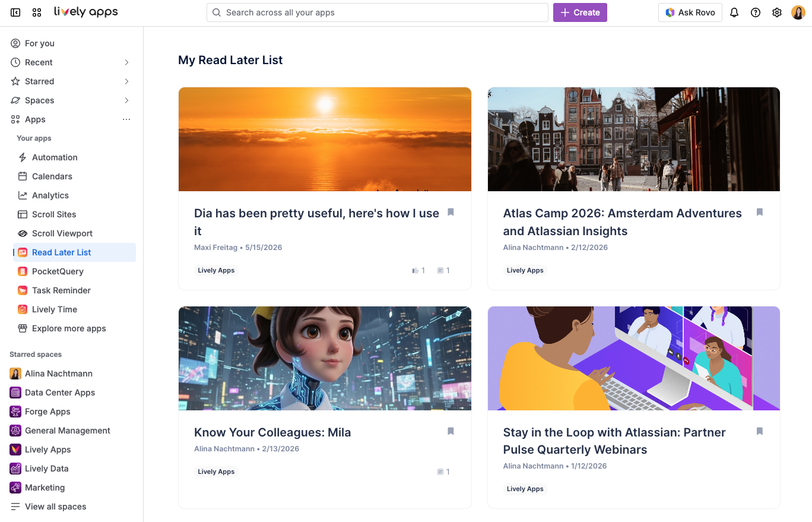
Task: Click the Lively Apps tag on Know Your Colleagues card
Action: [x=216, y=472]
